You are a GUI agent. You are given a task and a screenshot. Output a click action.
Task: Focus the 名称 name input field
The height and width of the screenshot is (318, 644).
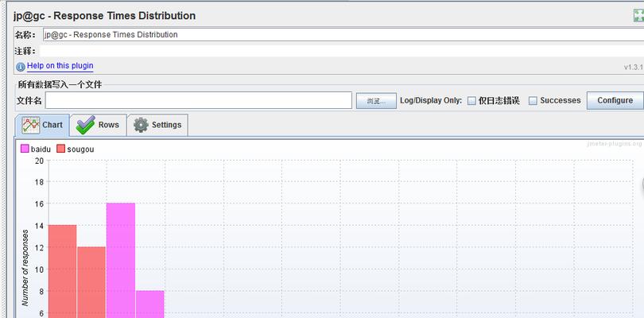[x=343, y=34]
